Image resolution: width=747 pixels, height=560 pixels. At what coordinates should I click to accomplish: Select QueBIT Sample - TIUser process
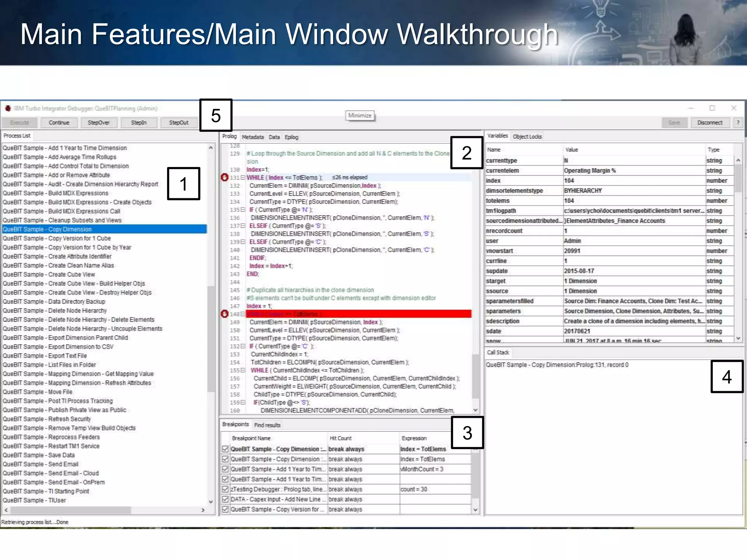34,500
